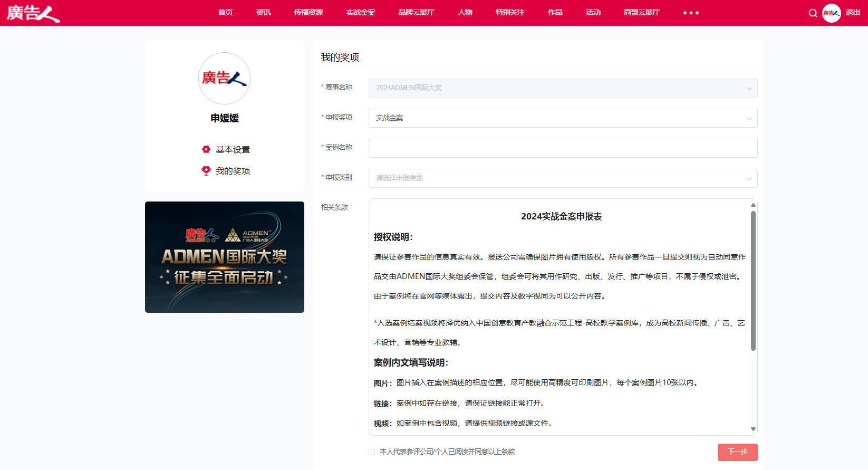Expand the 申报类别 dropdown
The height and width of the screenshot is (470, 868).
(563, 178)
